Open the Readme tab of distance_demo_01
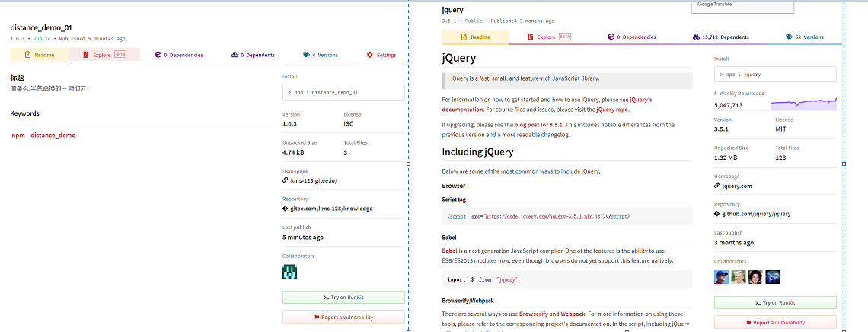Image resolution: width=868 pixels, height=332 pixels. click(40, 55)
